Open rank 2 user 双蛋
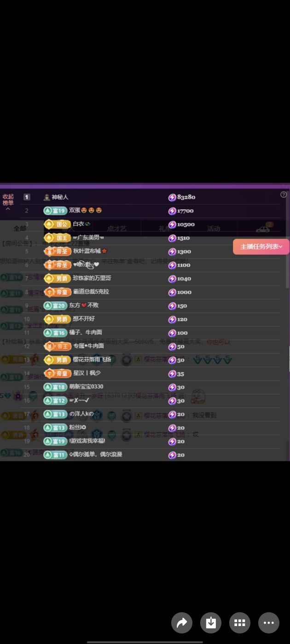The image size is (290, 644). point(85,210)
